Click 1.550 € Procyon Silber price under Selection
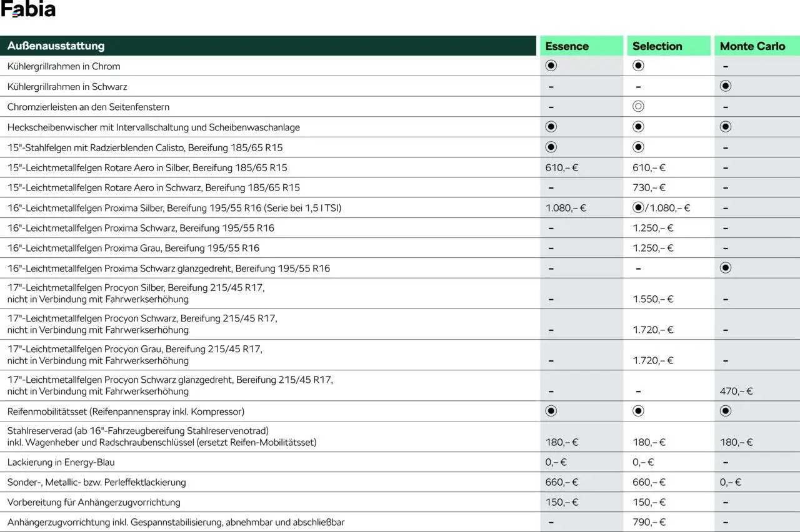This screenshot has height=532, width=800. click(652, 299)
